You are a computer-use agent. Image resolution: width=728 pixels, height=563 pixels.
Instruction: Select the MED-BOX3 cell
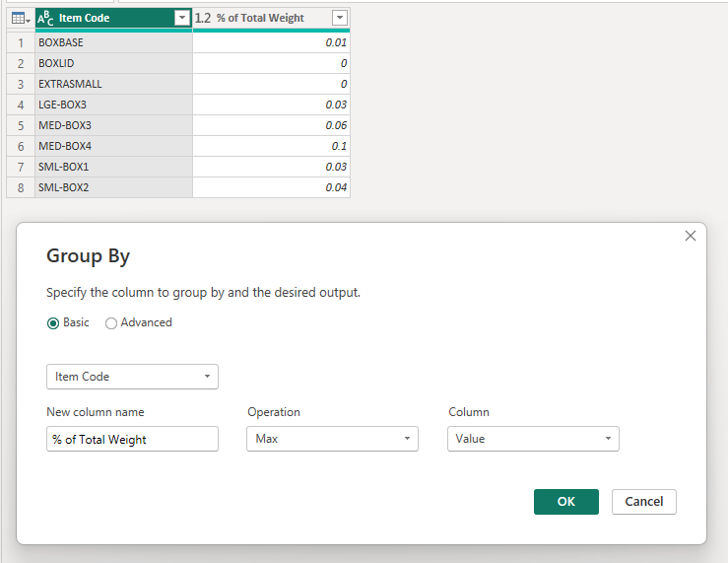coord(113,125)
